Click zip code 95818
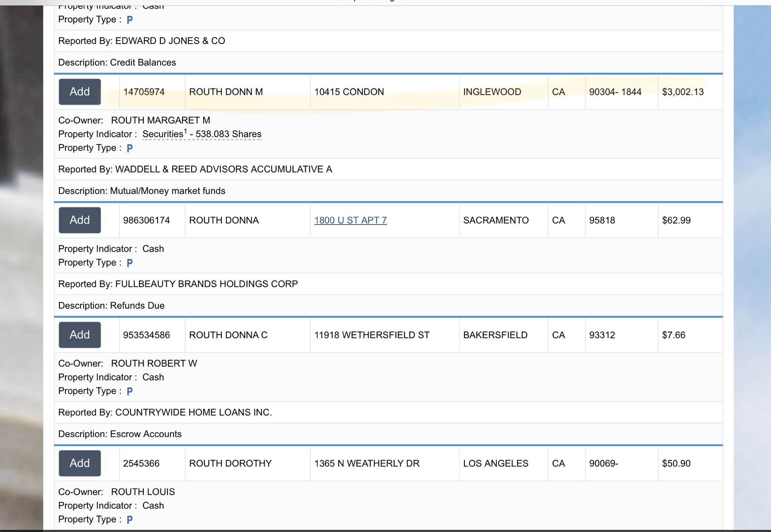The width and height of the screenshot is (771, 532). coord(602,220)
